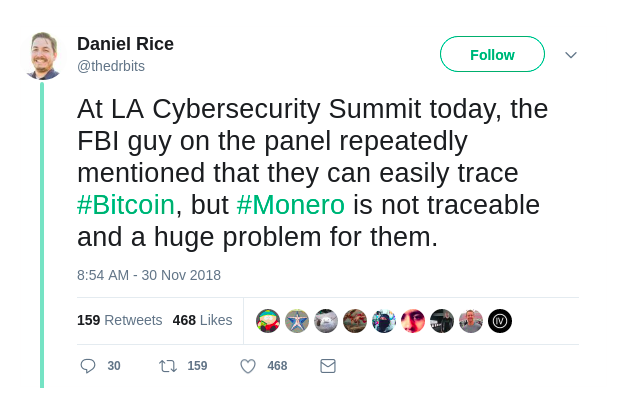The image size is (626, 413).
Task: View the list of 159 Retweets
Action: coord(119,320)
